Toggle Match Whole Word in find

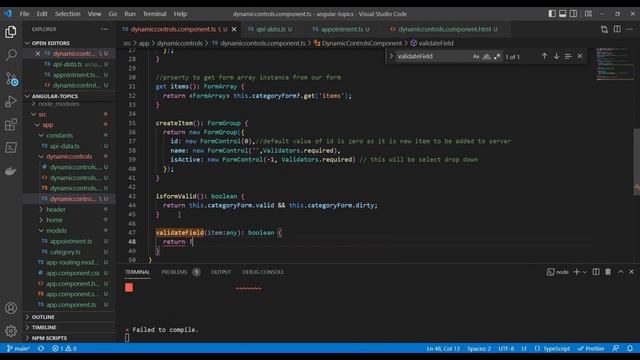pos(487,57)
